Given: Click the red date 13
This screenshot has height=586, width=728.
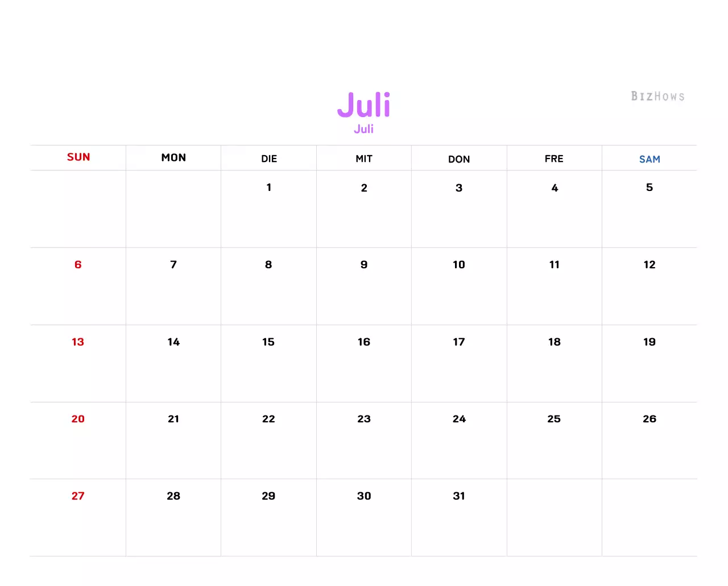Looking at the screenshot, I should click(x=78, y=342).
